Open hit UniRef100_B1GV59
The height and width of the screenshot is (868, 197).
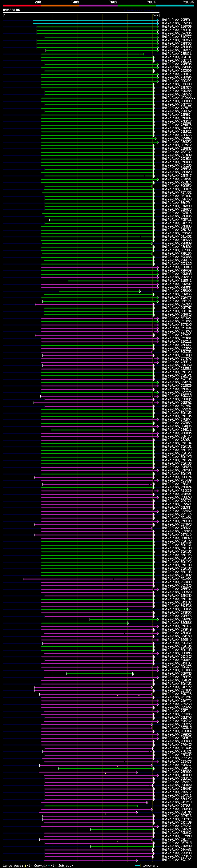(177, 26)
